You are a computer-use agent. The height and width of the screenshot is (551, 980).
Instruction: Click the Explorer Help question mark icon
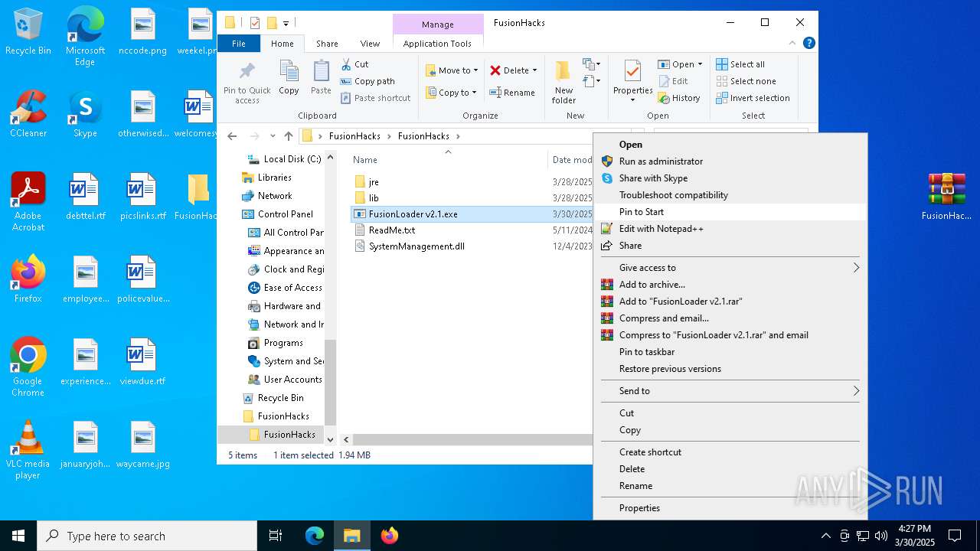tap(809, 44)
